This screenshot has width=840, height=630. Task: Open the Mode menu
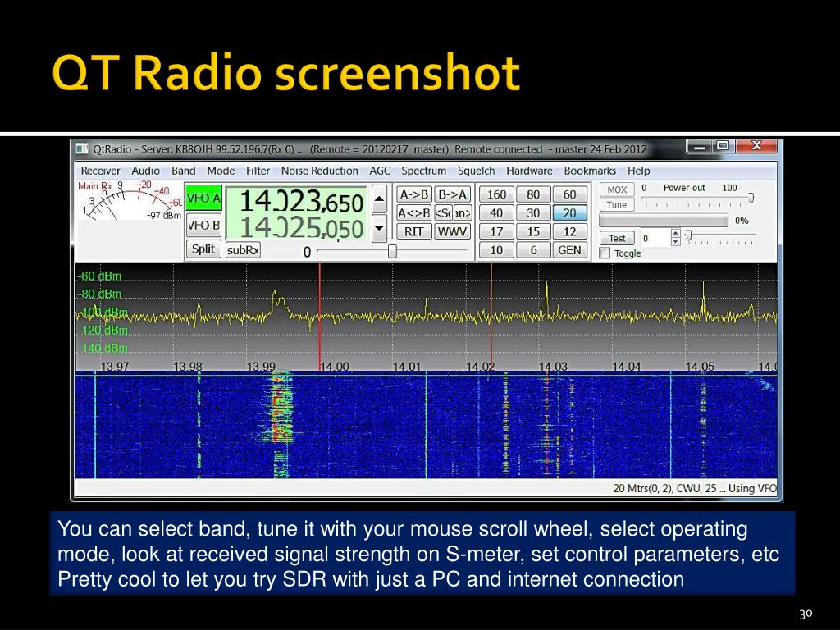pos(221,171)
